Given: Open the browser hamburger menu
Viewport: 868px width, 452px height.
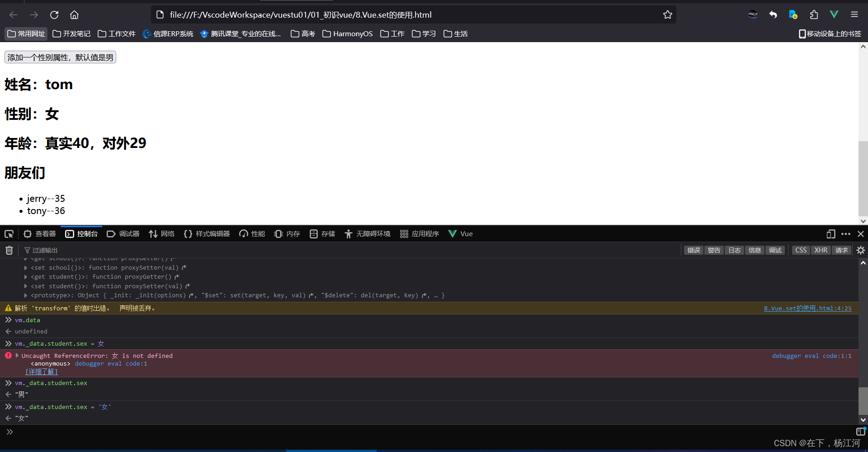Looking at the screenshot, I should [854, 15].
